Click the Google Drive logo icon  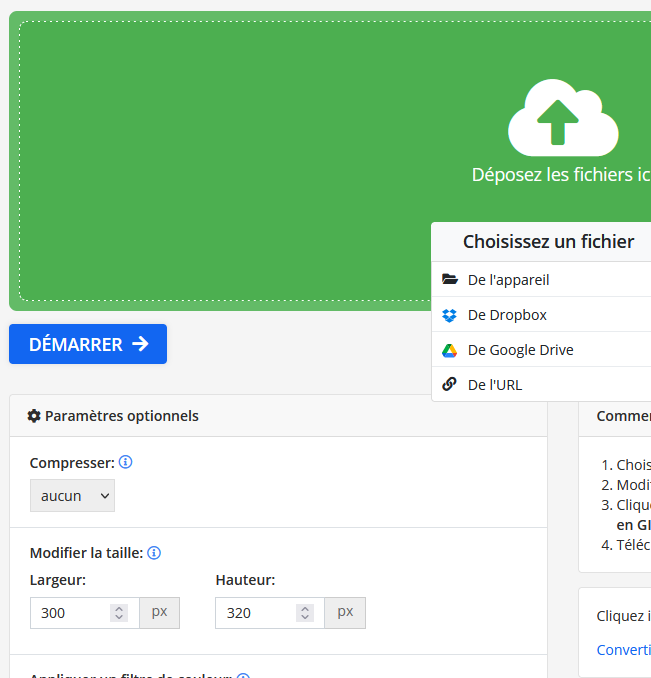tap(449, 350)
